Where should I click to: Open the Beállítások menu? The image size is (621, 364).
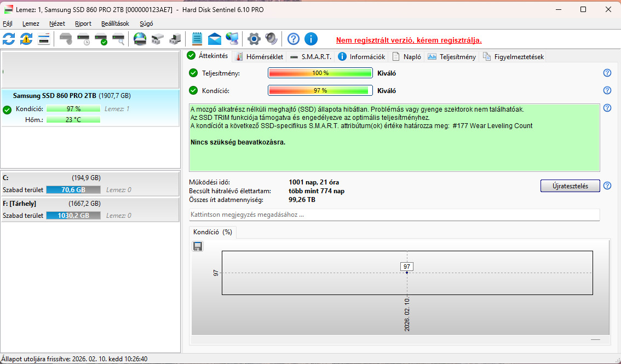tap(115, 24)
